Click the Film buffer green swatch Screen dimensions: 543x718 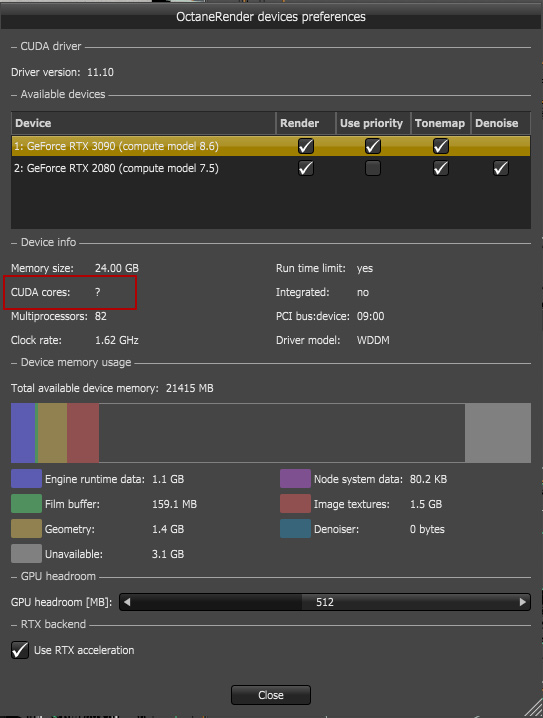click(26, 504)
